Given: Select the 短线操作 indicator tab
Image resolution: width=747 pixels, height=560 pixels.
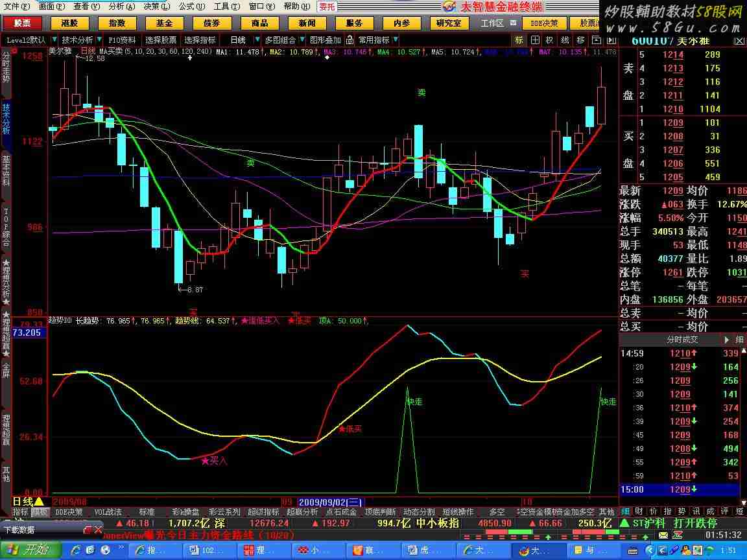Looking at the screenshot, I should coord(458,512).
